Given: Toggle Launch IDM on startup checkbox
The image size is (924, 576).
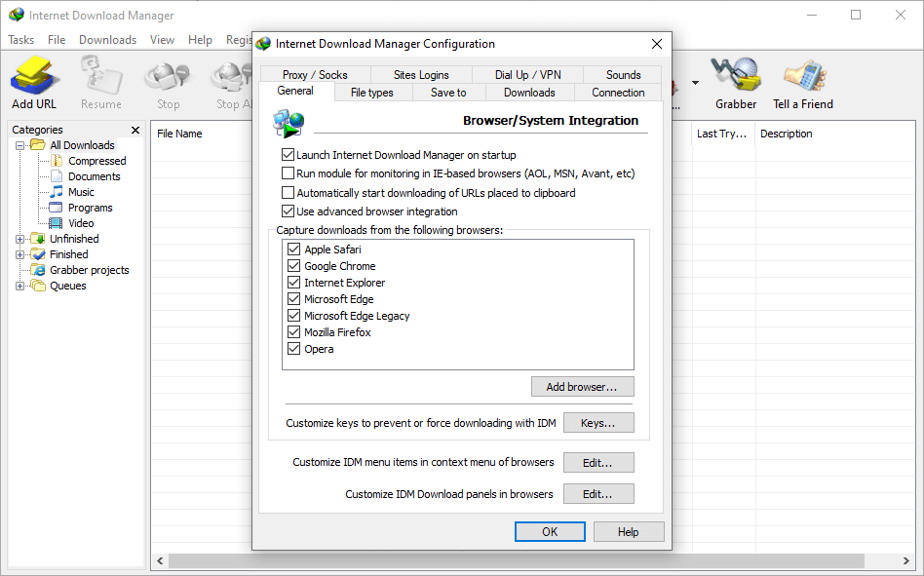Looking at the screenshot, I should (288, 155).
